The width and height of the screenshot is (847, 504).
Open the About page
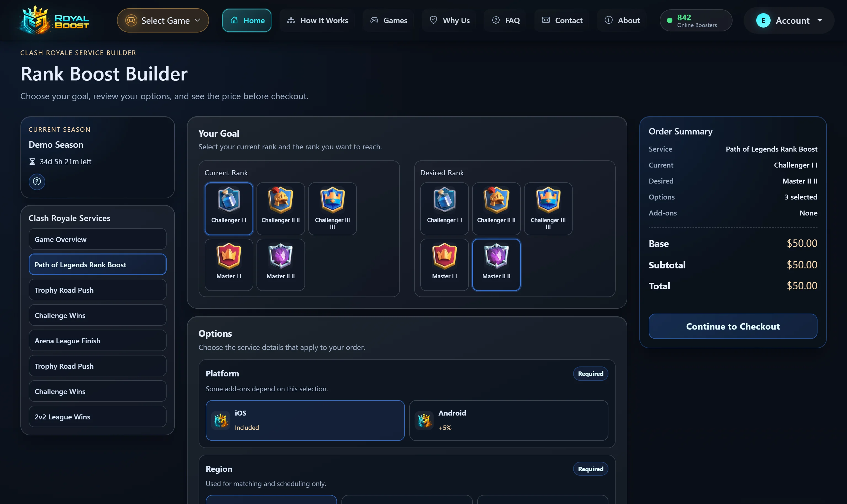pyautogui.click(x=622, y=20)
